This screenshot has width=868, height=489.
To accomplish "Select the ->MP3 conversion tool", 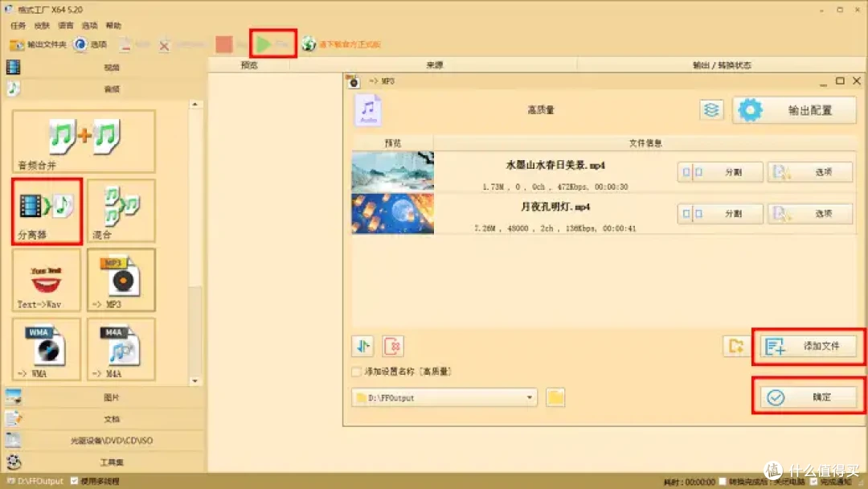I will pyautogui.click(x=121, y=280).
